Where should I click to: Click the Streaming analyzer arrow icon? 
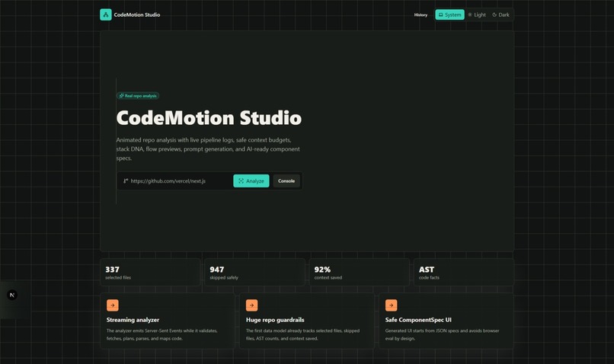click(113, 305)
